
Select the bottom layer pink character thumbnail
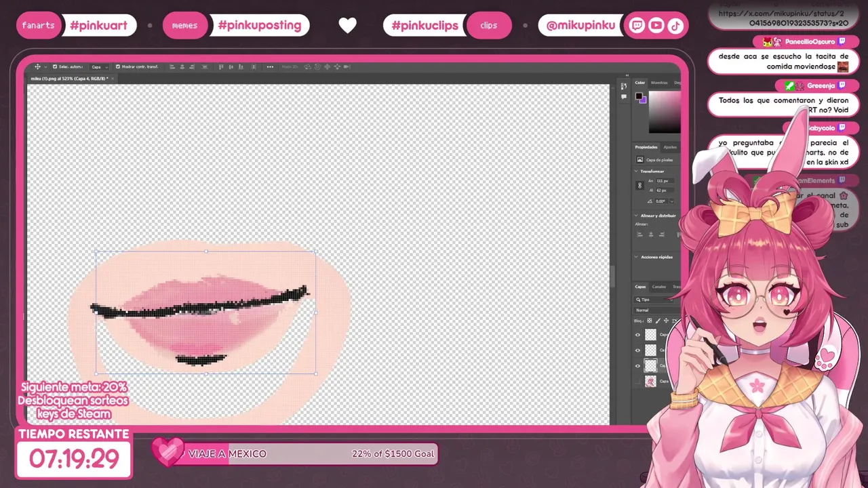pos(651,381)
